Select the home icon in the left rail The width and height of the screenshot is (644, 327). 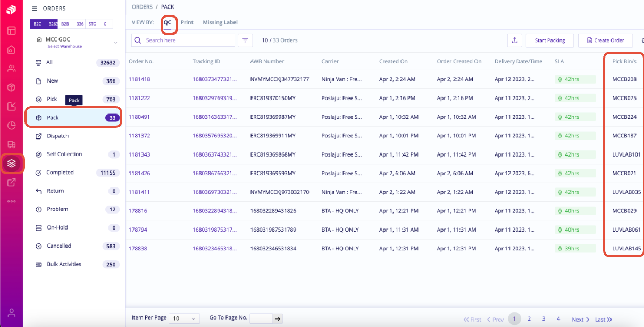click(x=11, y=50)
